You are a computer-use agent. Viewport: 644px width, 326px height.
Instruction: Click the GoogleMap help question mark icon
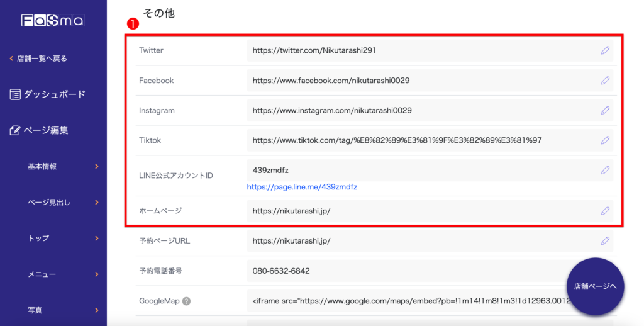186,301
